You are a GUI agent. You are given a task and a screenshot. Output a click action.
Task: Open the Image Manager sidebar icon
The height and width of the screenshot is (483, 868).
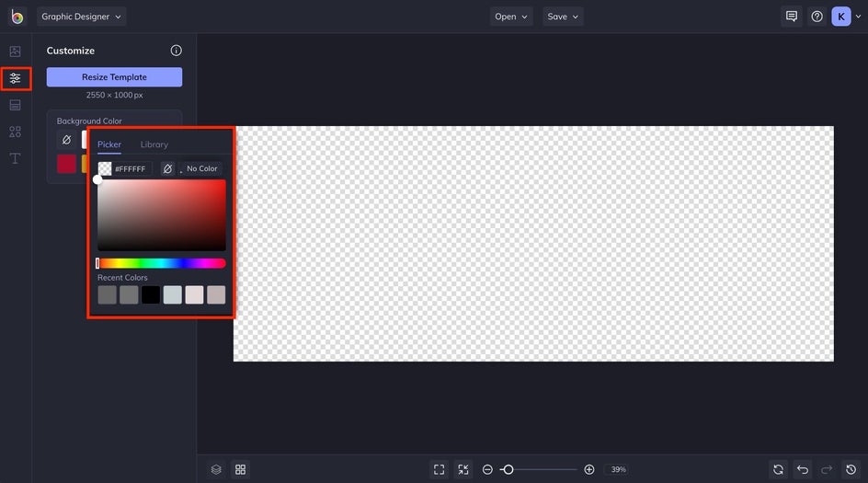click(15, 52)
